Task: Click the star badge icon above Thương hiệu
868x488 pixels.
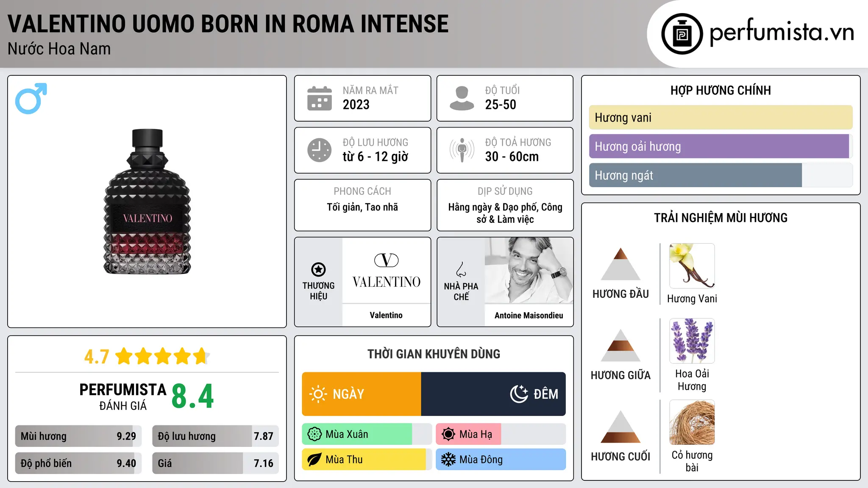Action: pyautogui.click(x=318, y=269)
